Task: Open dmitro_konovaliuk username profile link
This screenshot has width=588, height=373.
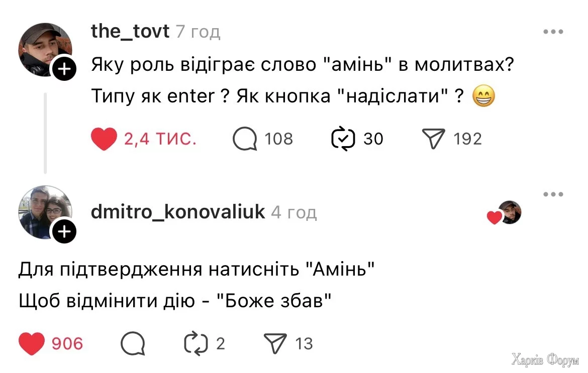Action: (x=177, y=212)
